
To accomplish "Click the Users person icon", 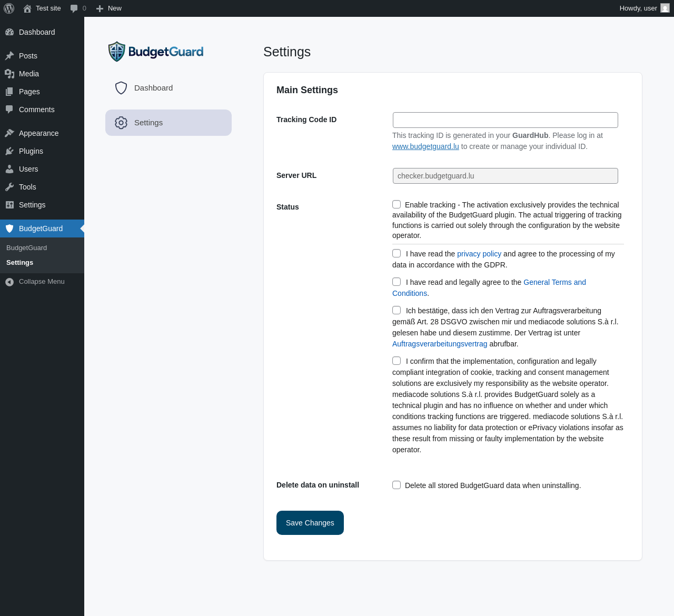I will coord(9,169).
